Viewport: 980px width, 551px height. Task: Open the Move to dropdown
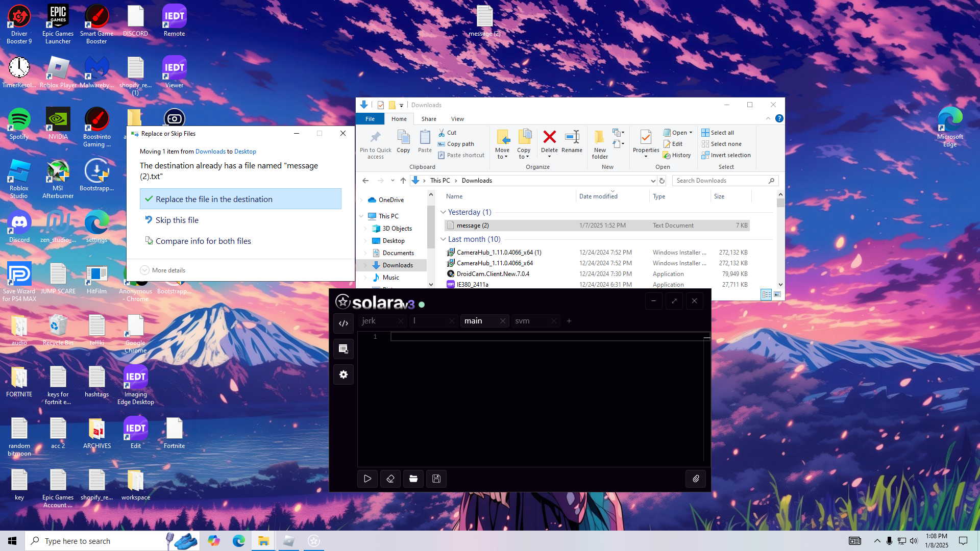pyautogui.click(x=502, y=153)
